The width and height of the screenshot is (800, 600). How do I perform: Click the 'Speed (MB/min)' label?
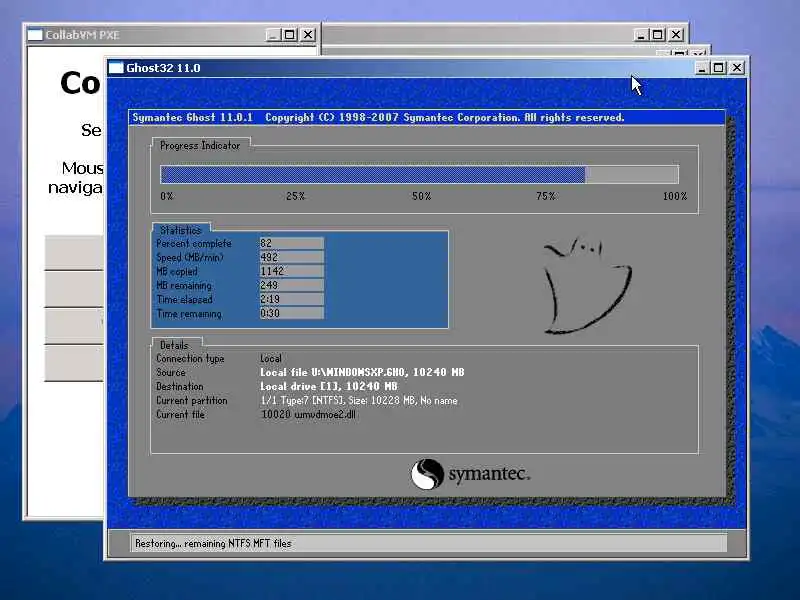[x=190, y=257]
